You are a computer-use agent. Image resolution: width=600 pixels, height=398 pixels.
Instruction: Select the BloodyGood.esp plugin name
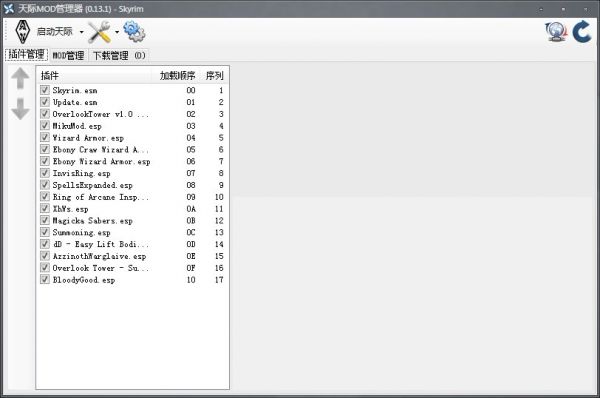point(84,280)
